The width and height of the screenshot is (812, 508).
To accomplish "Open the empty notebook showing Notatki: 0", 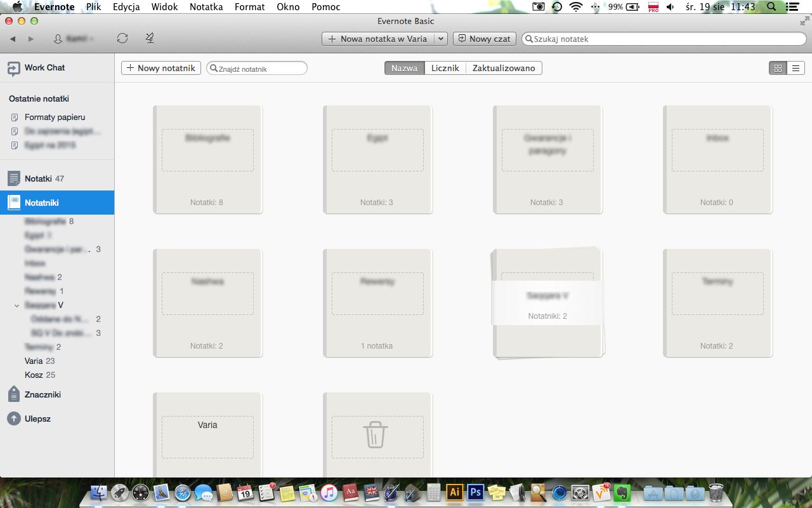I will (x=717, y=159).
